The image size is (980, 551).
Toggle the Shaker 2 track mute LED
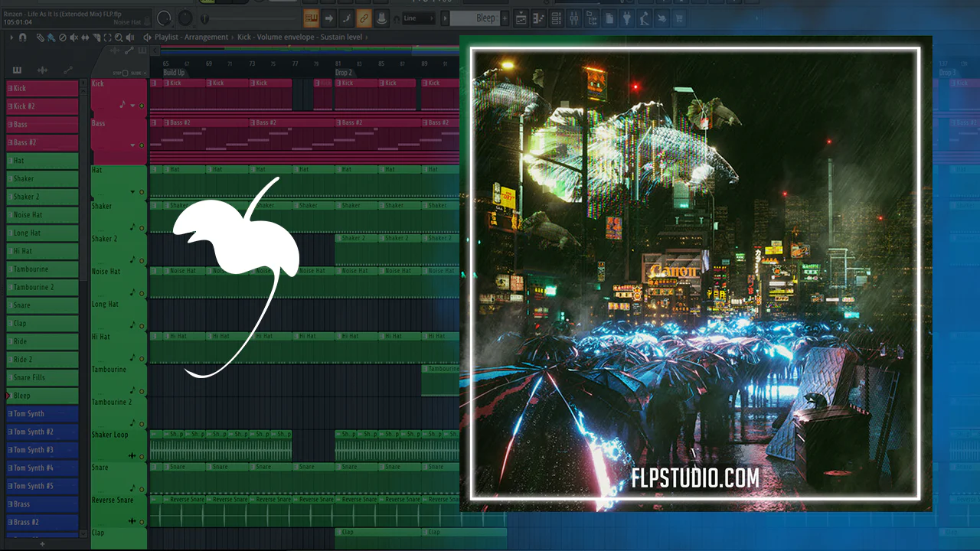click(x=142, y=260)
